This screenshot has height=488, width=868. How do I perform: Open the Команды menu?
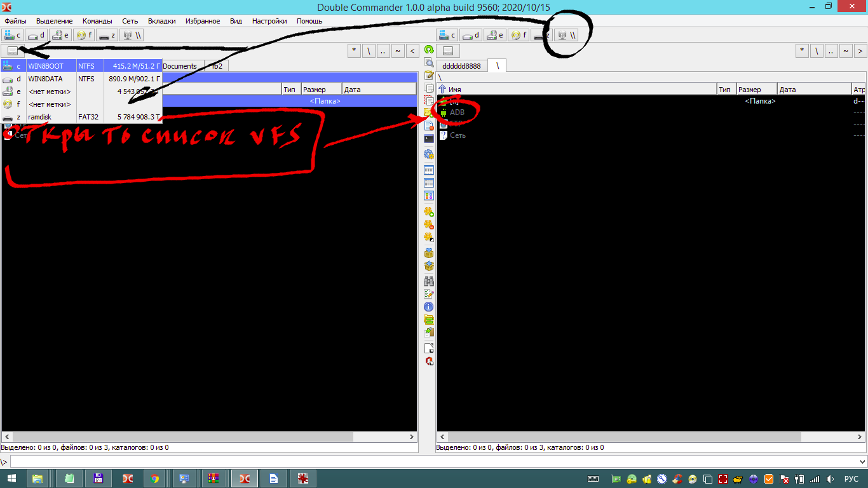coord(97,21)
